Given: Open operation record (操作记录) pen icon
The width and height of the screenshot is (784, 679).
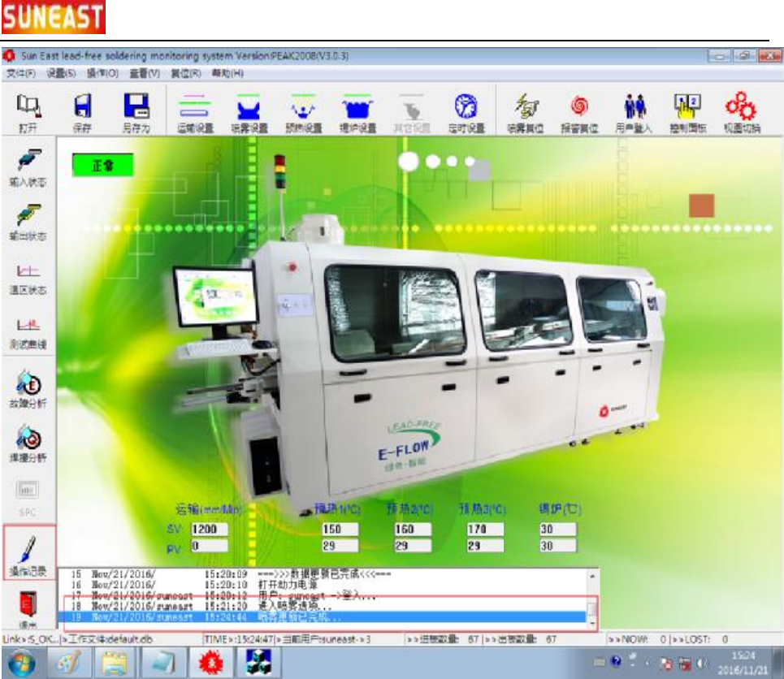Looking at the screenshot, I should point(28,555).
